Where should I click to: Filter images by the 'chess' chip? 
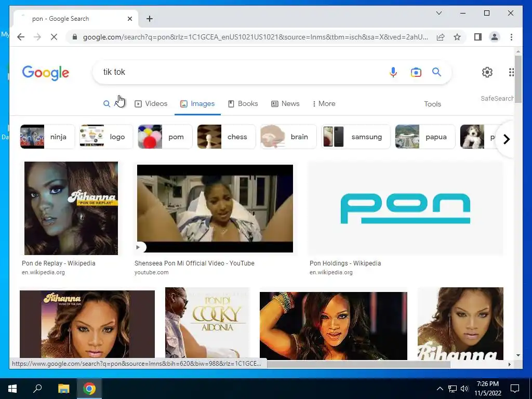tap(227, 137)
